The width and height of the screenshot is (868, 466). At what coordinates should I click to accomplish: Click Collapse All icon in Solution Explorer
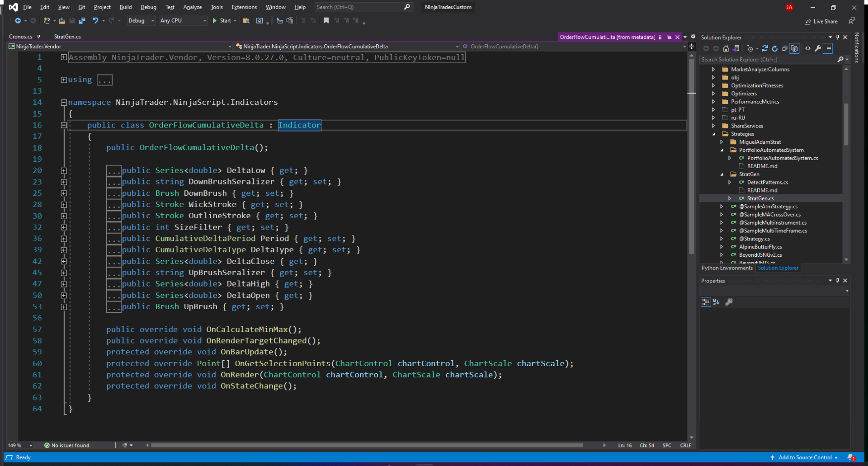785,48
